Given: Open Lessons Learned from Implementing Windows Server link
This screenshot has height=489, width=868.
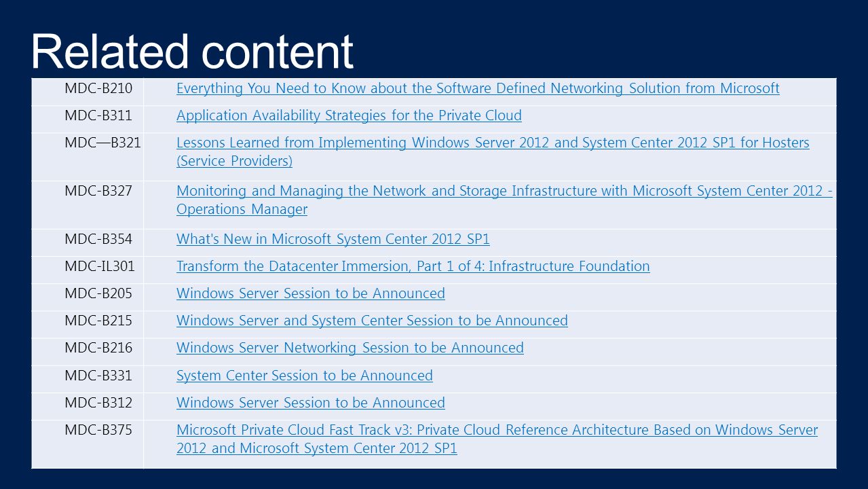Looking at the screenshot, I should [493, 152].
